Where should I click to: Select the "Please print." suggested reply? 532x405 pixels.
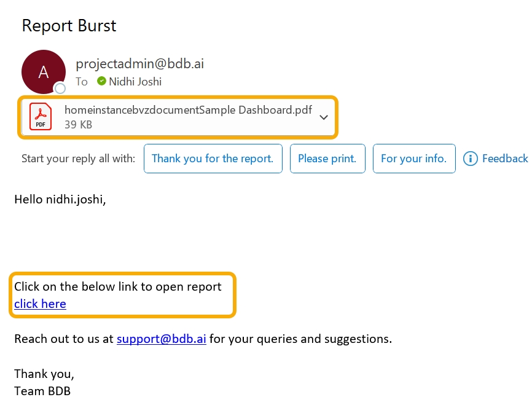[x=327, y=159]
